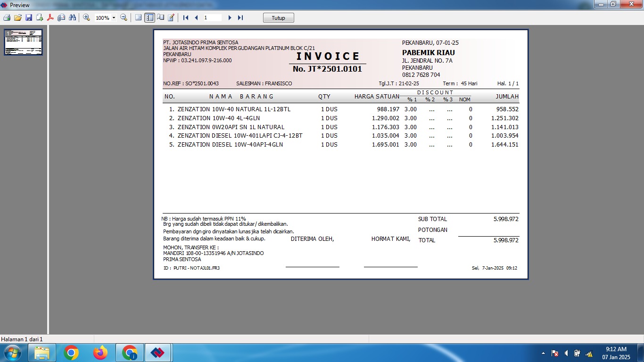Zoom in with the magnifier plus icon

[86, 17]
